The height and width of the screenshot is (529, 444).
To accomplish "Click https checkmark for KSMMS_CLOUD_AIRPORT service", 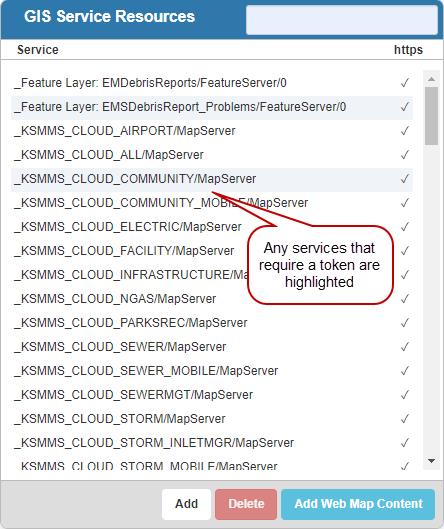I will [405, 131].
